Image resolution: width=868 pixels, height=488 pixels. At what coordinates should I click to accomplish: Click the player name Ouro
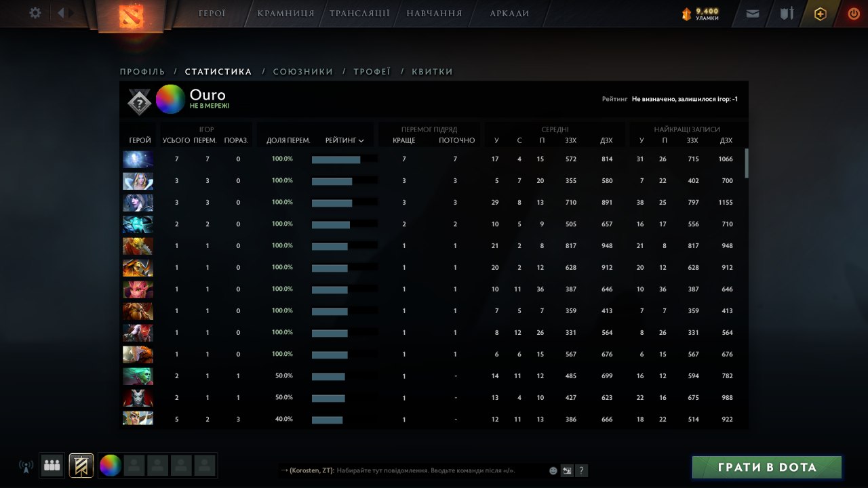point(208,95)
